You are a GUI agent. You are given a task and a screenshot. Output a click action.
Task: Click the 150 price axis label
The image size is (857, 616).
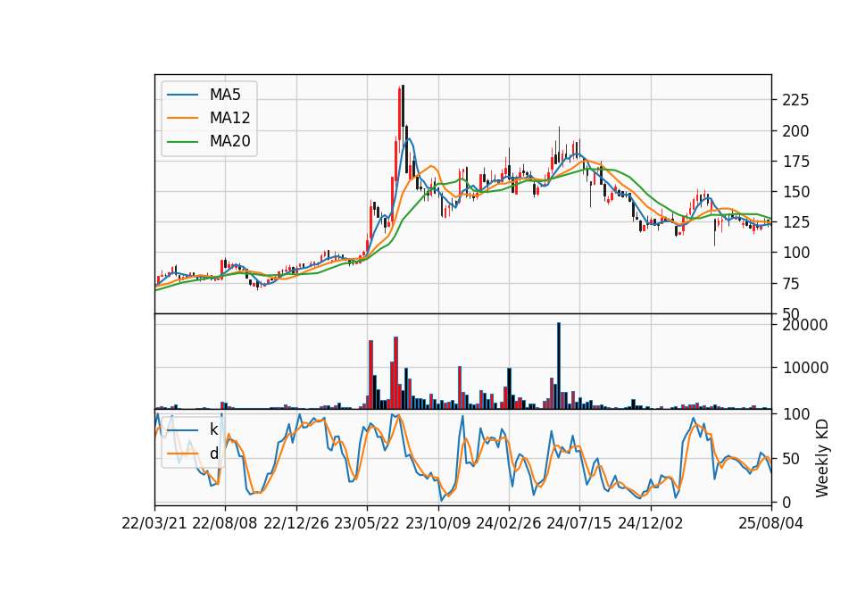point(795,192)
